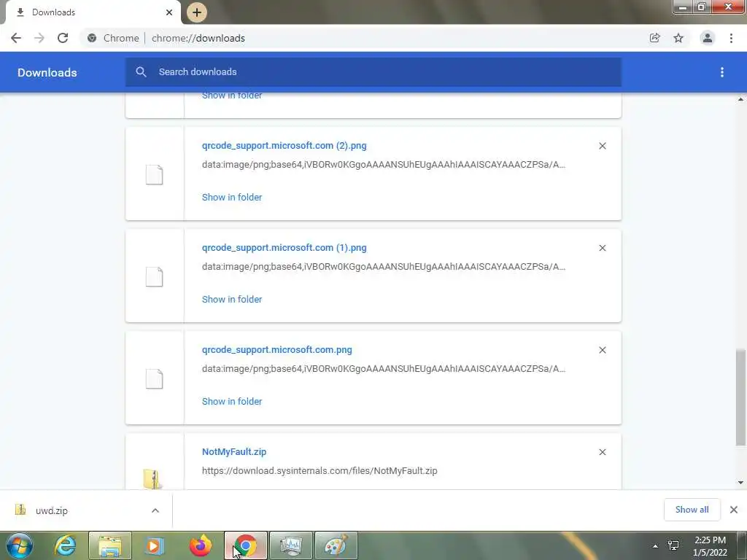
Task: Show qrcode_support.microsoft.com (1).png in folder
Action: (x=232, y=299)
